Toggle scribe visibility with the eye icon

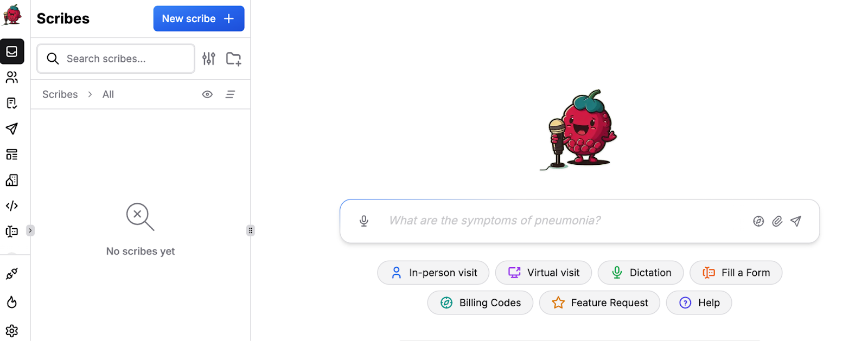tap(207, 94)
